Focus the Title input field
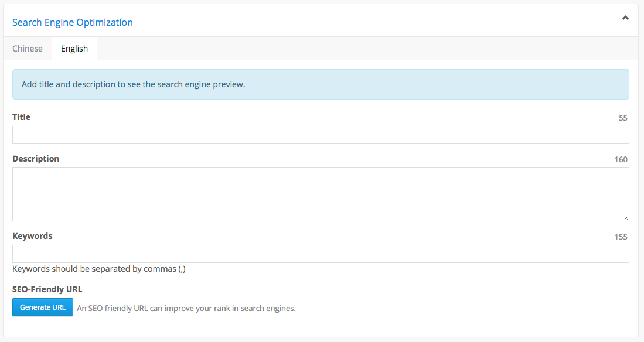The width and height of the screenshot is (644, 342). click(x=321, y=135)
